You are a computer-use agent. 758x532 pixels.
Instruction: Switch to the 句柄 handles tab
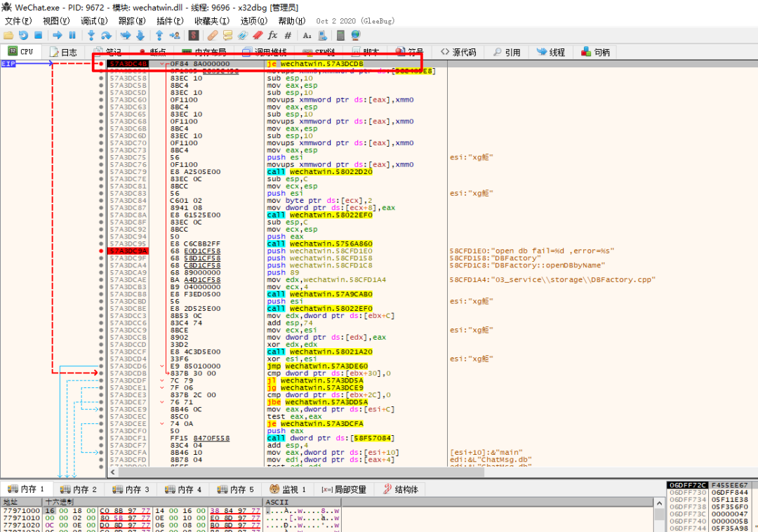pyautogui.click(x=596, y=52)
